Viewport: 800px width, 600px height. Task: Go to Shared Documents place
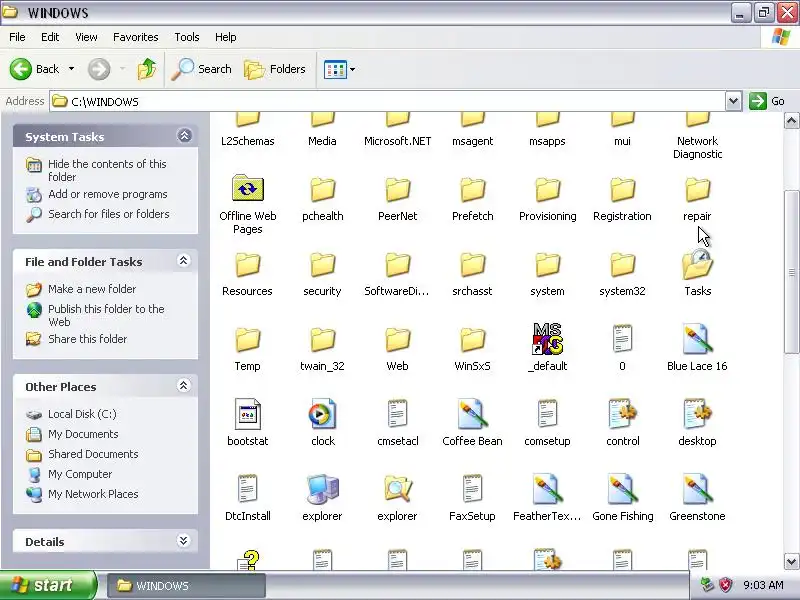[x=93, y=454]
